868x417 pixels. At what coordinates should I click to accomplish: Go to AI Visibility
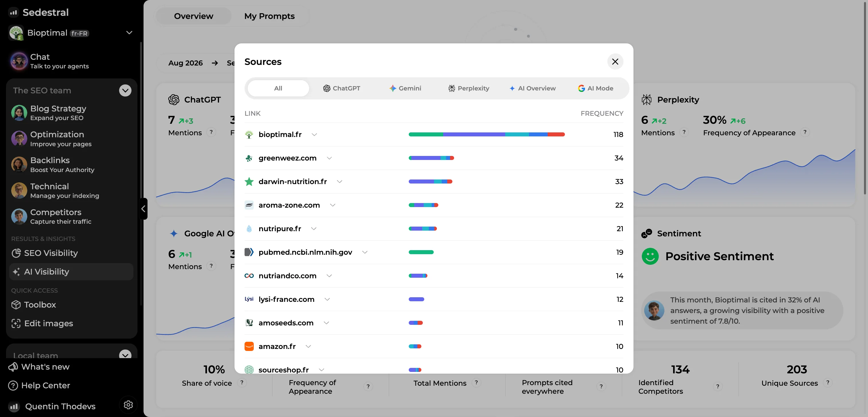[x=71, y=272]
